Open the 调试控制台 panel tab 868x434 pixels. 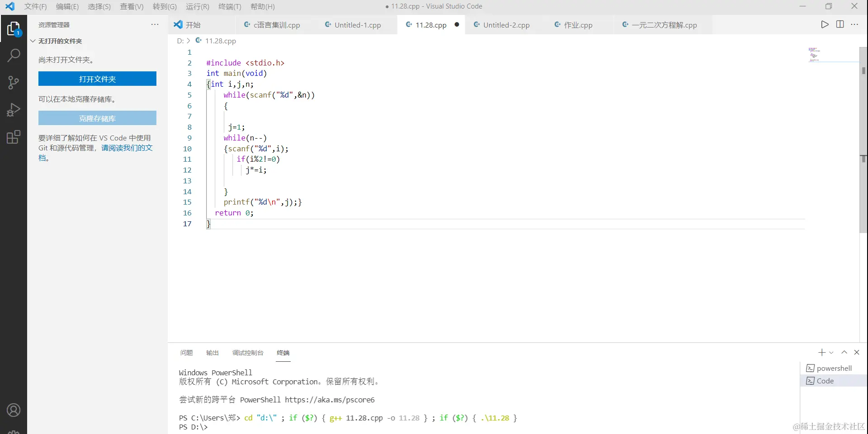click(x=248, y=353)
